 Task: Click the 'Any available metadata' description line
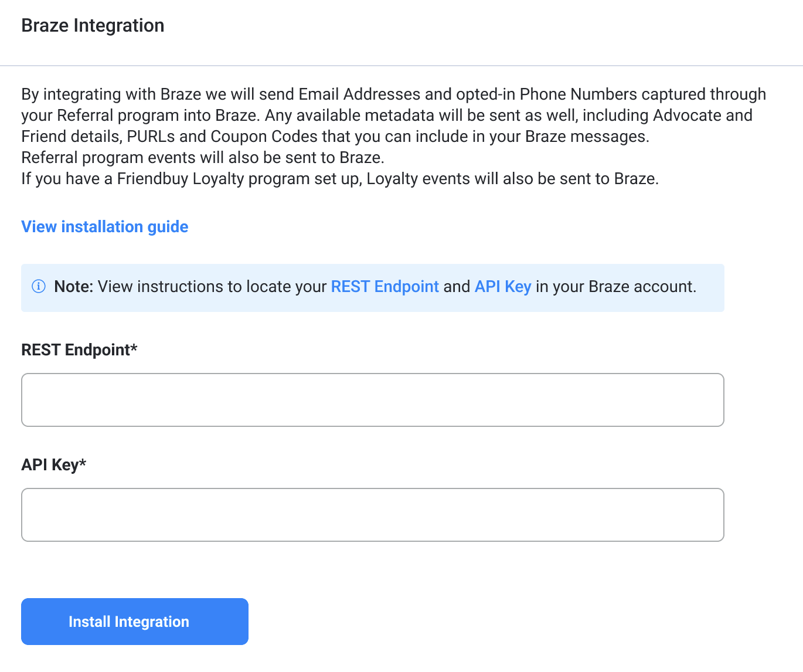click(x=387, y=116)
